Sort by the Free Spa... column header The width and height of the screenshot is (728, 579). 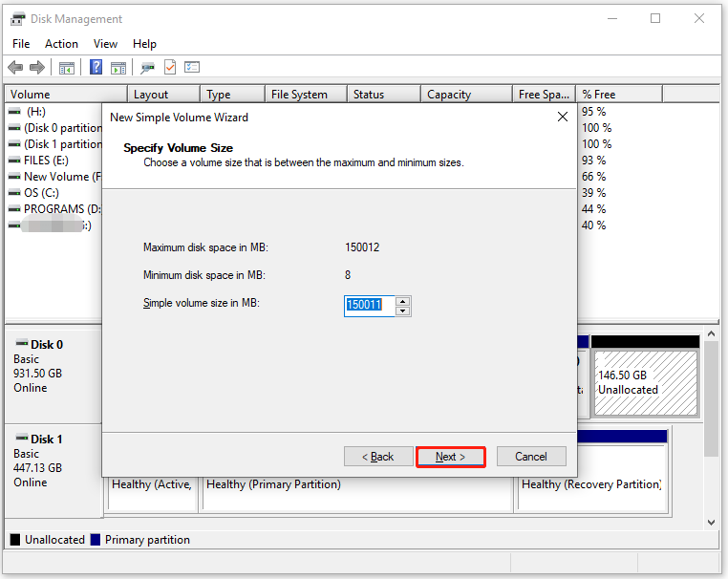tap(545, 95)
